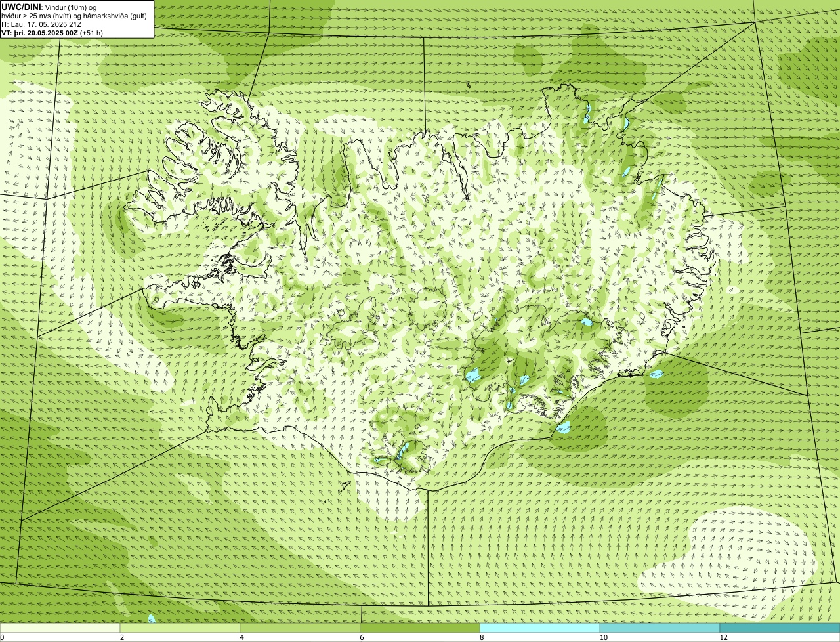Click the legend tick label '4'
Viewport: 840px width, 642px height.
(x=241, y=637)
